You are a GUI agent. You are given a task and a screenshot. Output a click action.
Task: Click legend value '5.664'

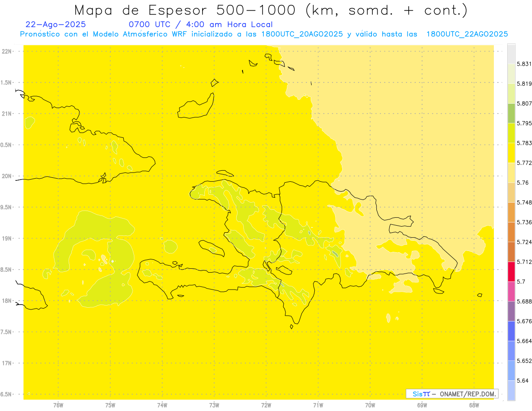tap(524, 341)
